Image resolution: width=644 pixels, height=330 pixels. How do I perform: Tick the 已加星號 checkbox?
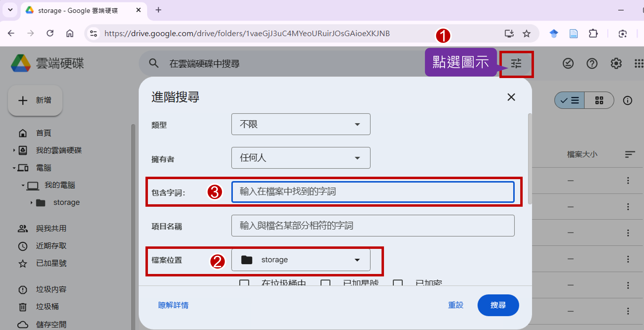coord(325,283)
